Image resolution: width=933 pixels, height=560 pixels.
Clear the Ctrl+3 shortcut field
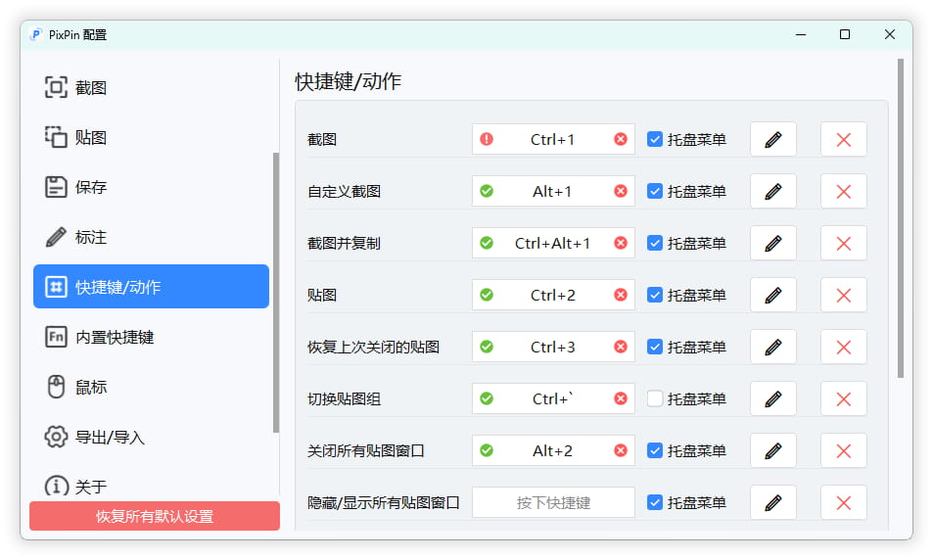(x=621, y=348)
